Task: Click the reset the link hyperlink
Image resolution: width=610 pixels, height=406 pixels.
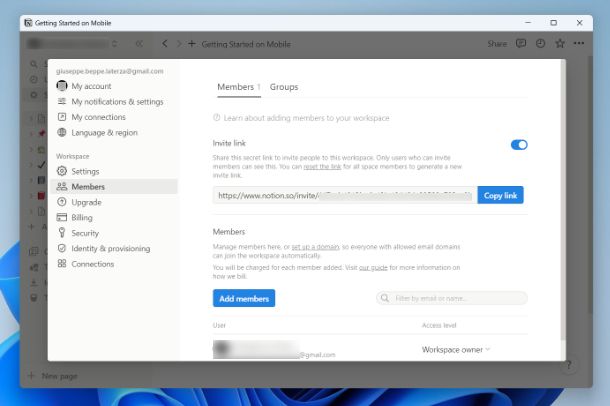Action: 322,166
